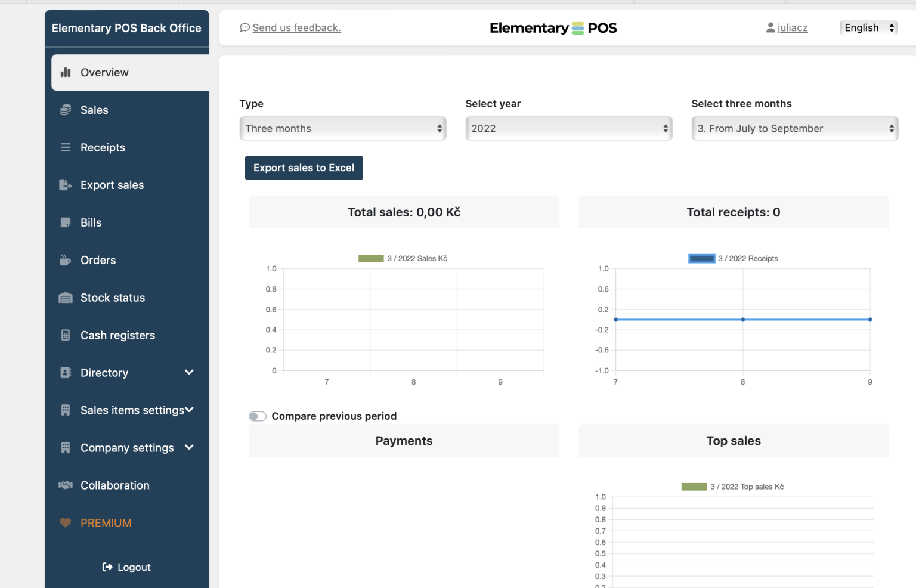Click the Logout menu item
This screenshot has width=916, height=588.
pos(126,567)
